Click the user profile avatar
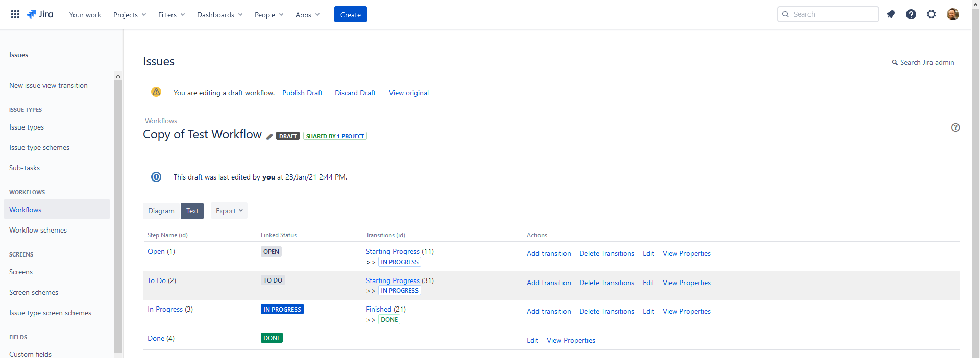Image resolution: width=980 pixels, height=358 pixels. tap(952, 14)
